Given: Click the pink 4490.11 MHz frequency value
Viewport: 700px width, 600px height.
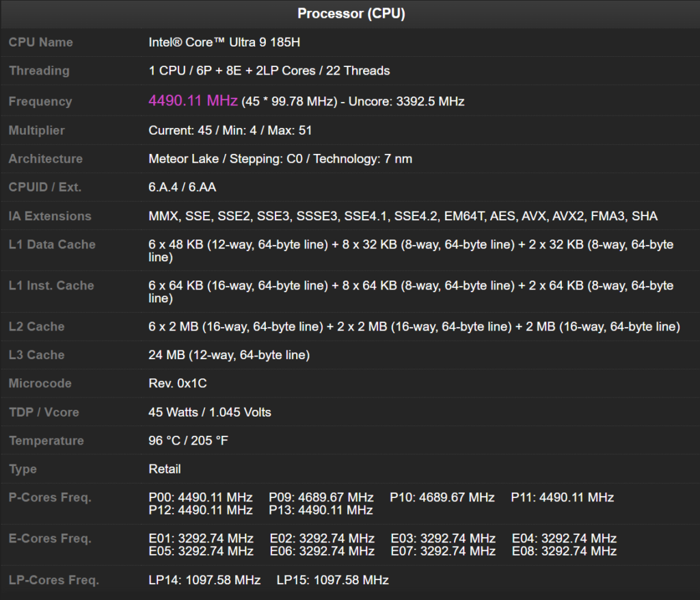Looking at the screenshot, I should (x=193, y=101).
